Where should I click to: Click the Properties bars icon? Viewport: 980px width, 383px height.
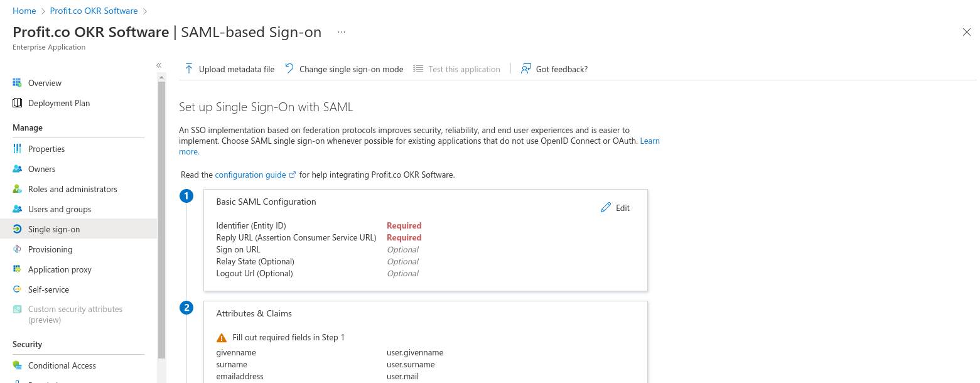click(18, 149)
